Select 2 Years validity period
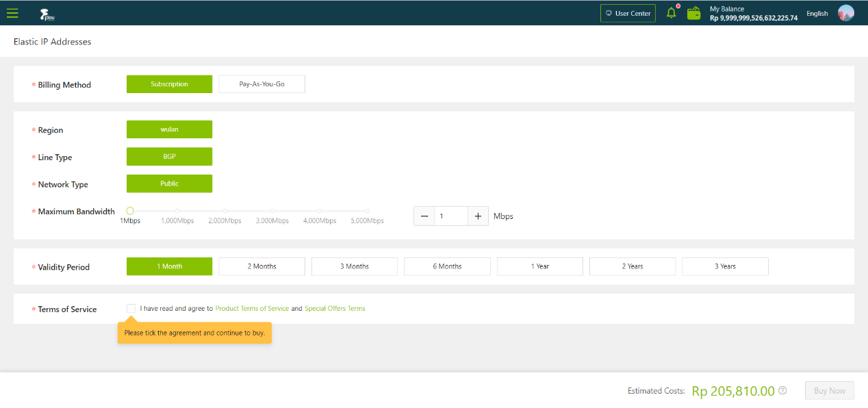Screen dimensions: 868x408 click(633, 266)
